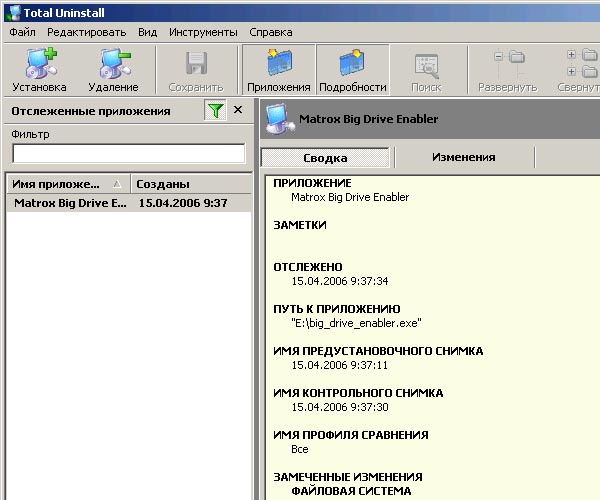Image resolution: width=600 pixels, height=500 pixels.
Task: Open the Вид menu
Action: (147, 32)
